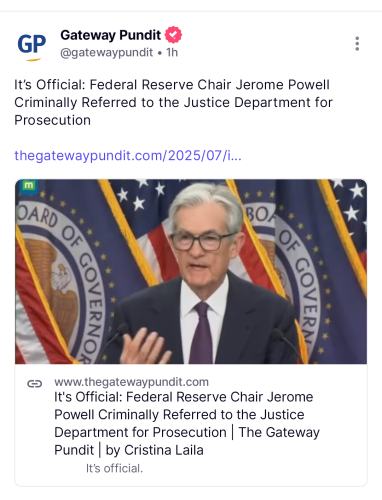
Task: Visit the @gatewaypundit handle
Action: pyautogui.click(x=106, y=52)
